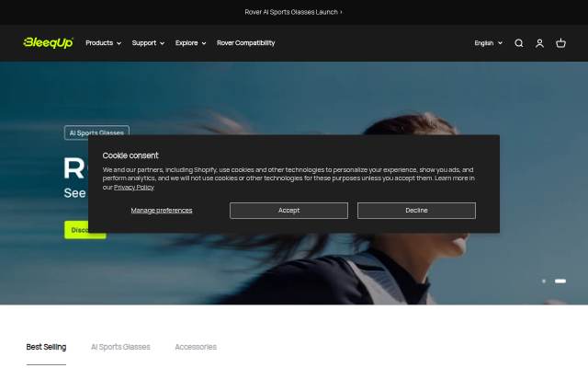Open Rover AI Sports Glasses Launch announcement
The height and width of the screenshot is (368, 588).
coord(293,12)
